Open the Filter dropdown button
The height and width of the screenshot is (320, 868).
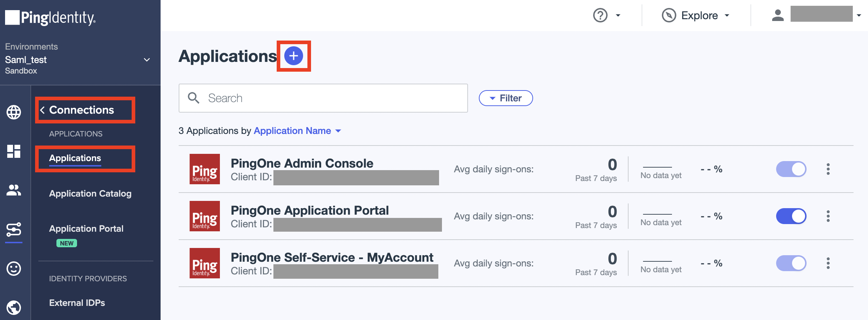(x=506, y=98)
